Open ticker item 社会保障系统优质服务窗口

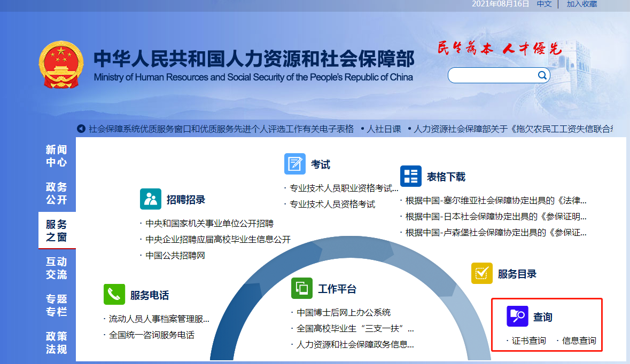[221, 129]
